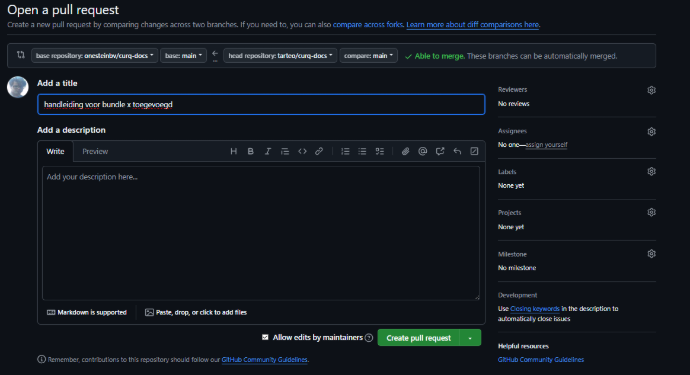Click the No milestone text
The image size is (690, 375).
click(x=517, y=268)
